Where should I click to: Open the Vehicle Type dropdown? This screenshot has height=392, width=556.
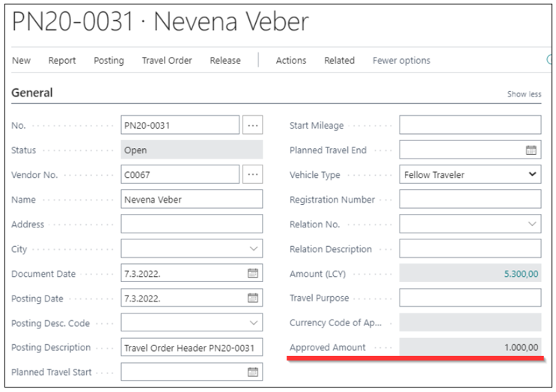470,174
